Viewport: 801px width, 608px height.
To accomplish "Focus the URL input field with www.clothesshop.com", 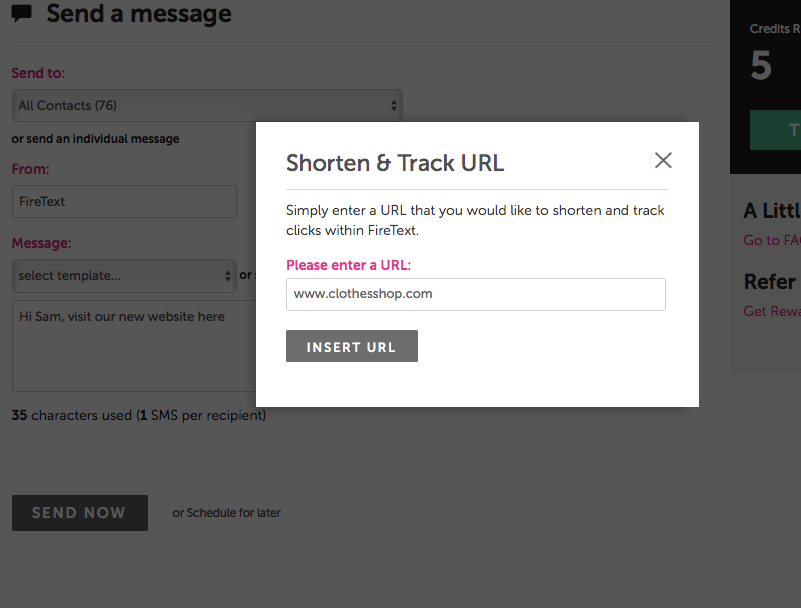I will point(476,294).
